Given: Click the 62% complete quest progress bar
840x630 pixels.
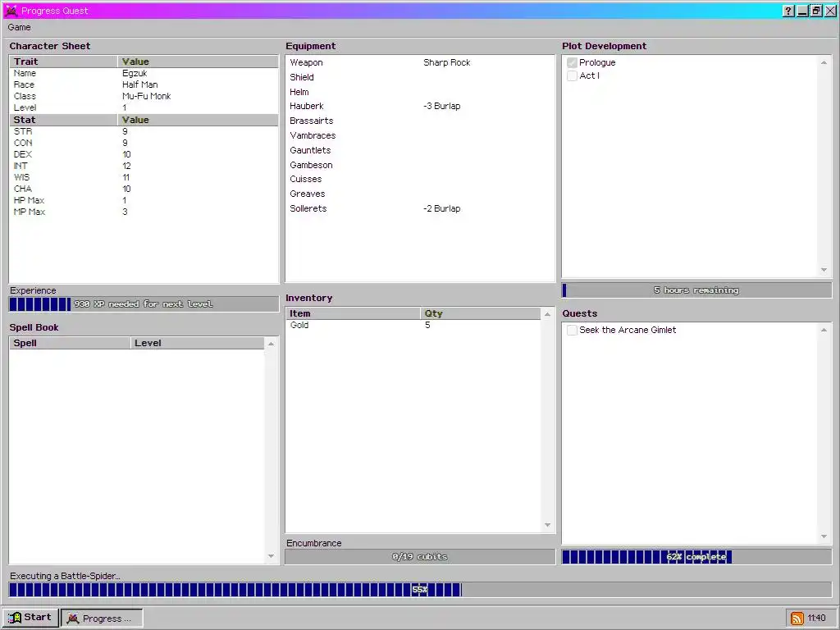Looking at the screenshot, I should (696, 557).
